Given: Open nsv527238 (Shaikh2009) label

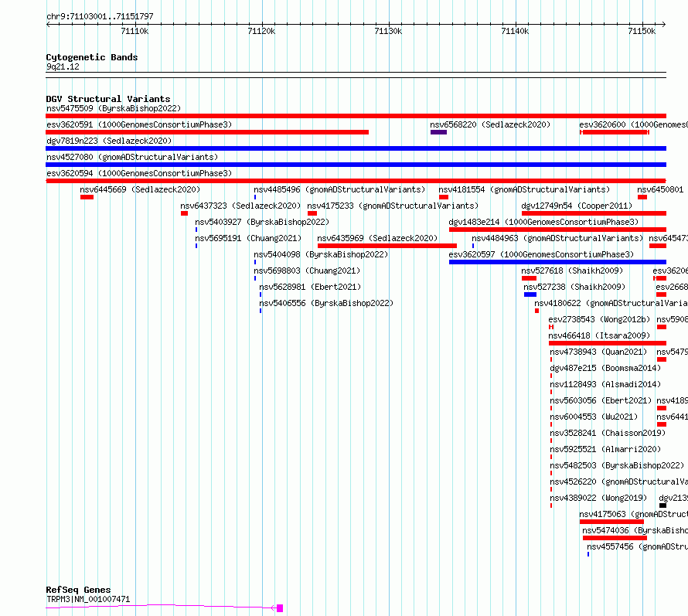Looking at the screenshot, I should 574,287.
